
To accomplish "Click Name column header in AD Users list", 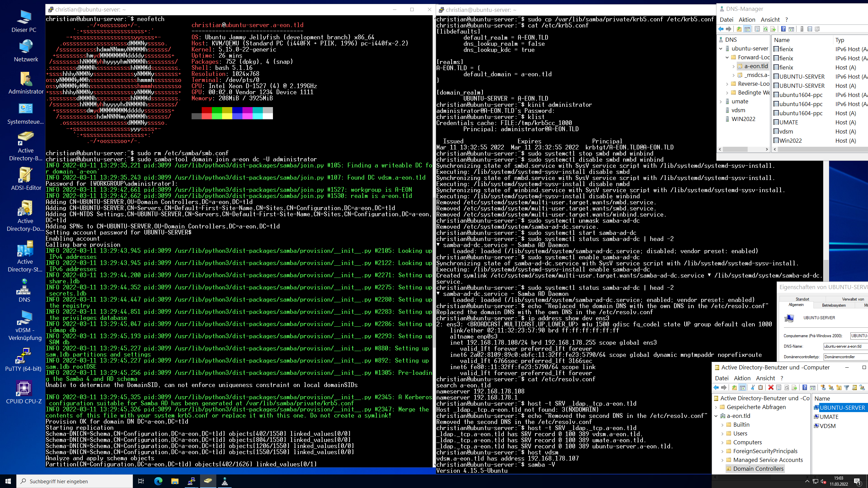I will (840, 399).
